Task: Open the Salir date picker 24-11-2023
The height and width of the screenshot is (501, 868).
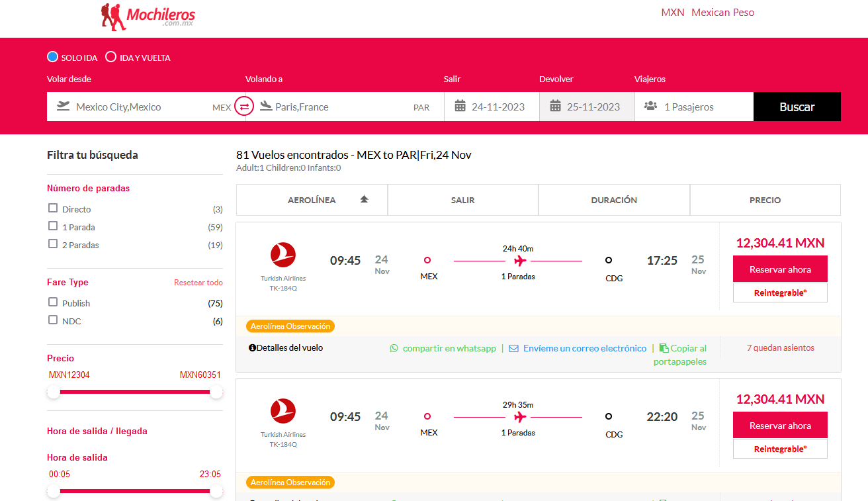Action: tap(492, 107)
